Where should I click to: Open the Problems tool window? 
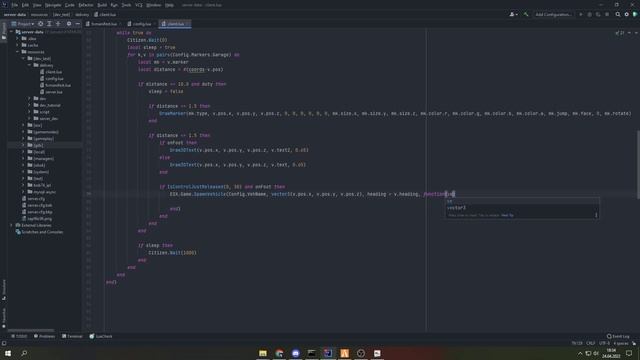click(x=44, y=336)
